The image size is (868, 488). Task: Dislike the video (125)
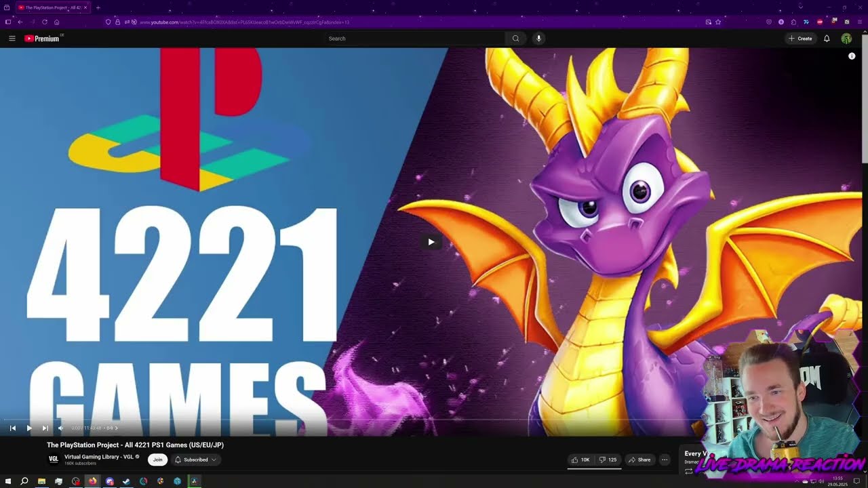click(x=608, y=460)
